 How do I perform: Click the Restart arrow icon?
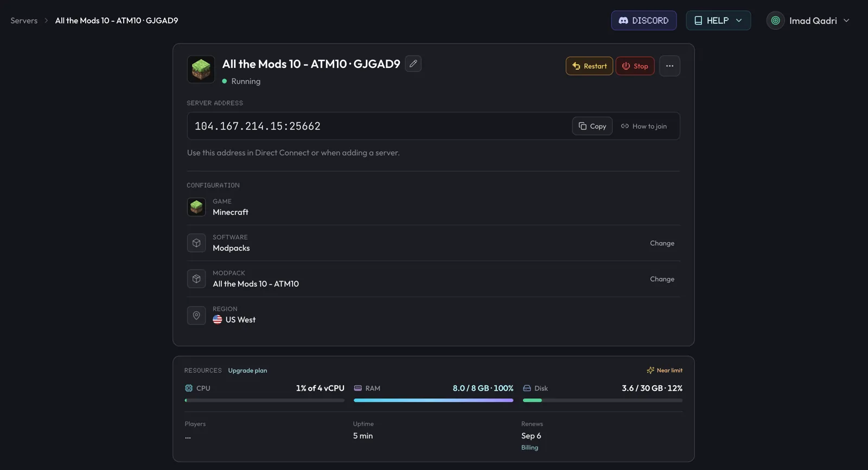point(576,66)
